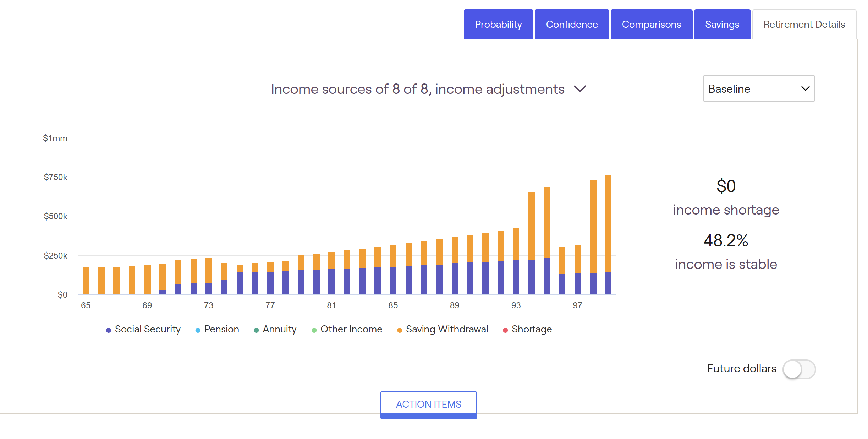This screenshot has width=868, height=439.
Task: Open the Retirement Details tab
Action: (x=804, y=24)
